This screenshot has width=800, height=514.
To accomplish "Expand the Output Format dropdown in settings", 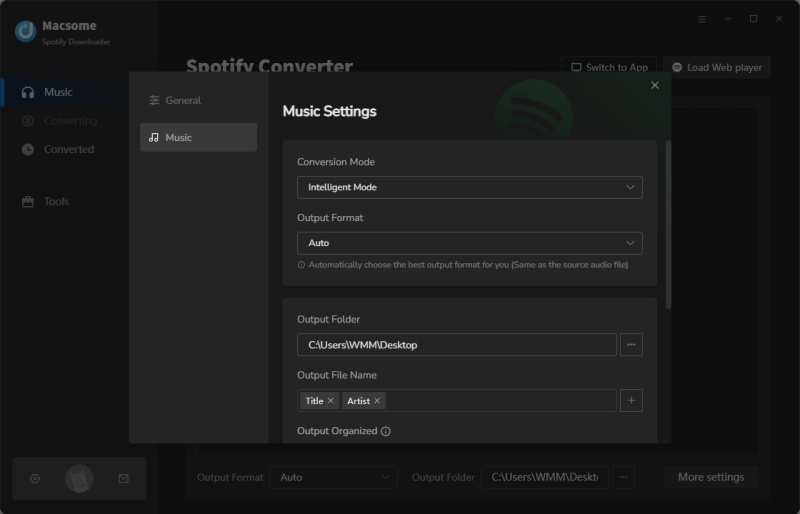I will click(469, 243).
